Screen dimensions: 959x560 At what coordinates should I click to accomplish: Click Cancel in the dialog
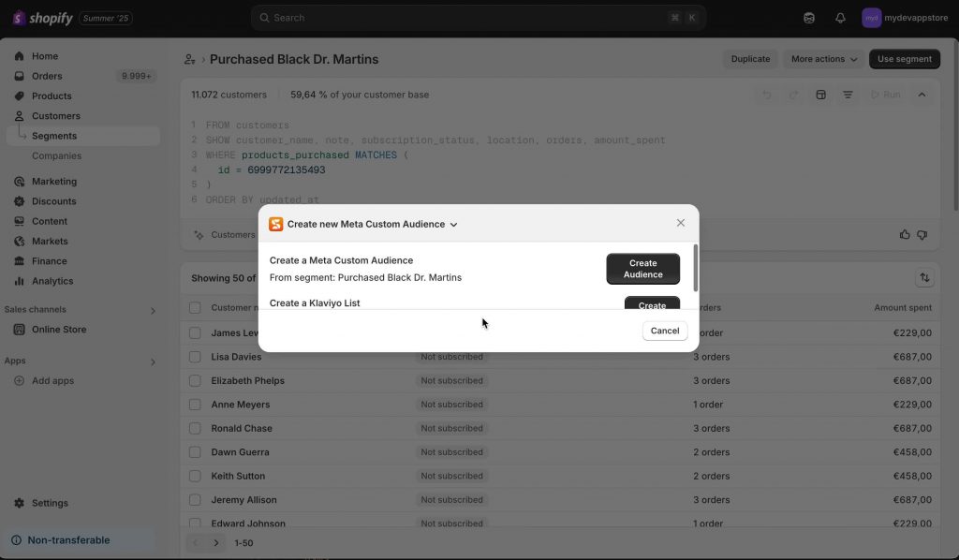[x=665, y=331]
